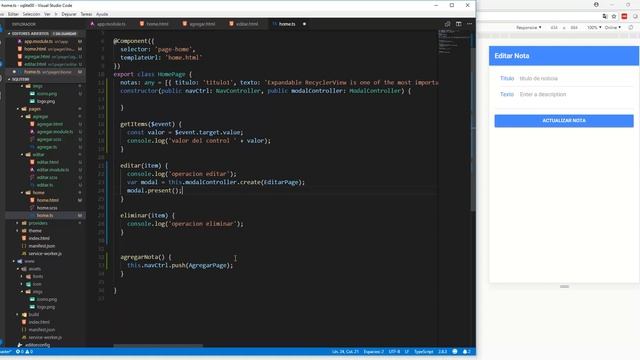640x360 pixels.
Task: Click the open changes icon in the editor toolbar
Action: (448, 24)
